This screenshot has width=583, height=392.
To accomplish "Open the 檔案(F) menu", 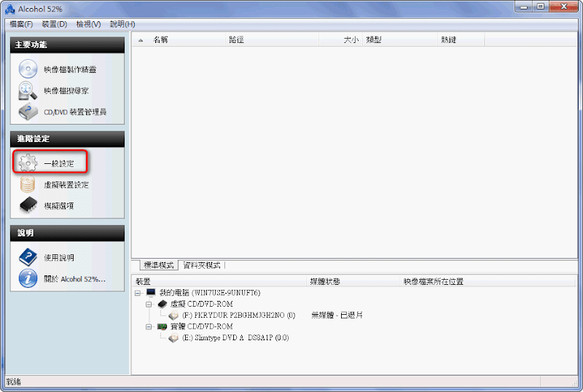I will 21,24.
